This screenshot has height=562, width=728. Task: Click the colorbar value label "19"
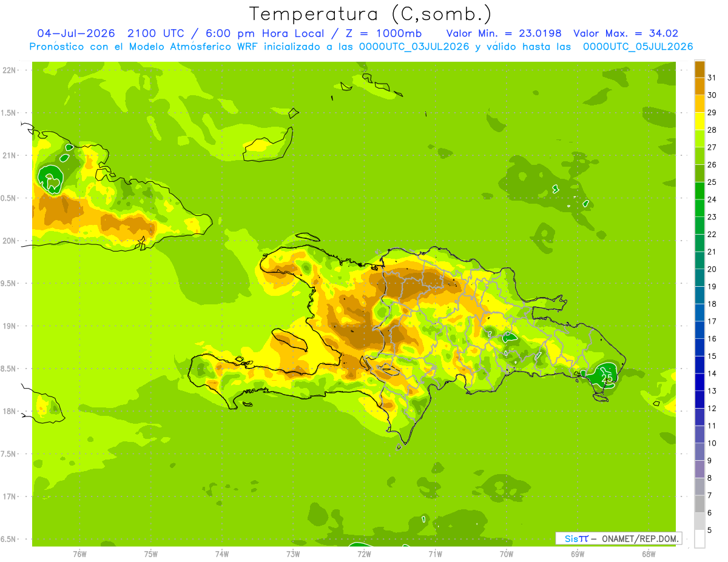(712, 286)
